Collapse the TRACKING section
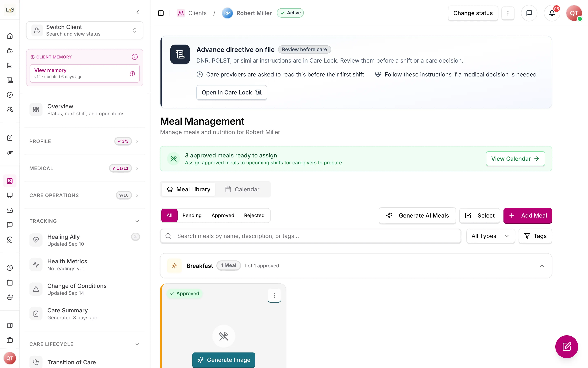The width and height of the screenshot is (588, 368). (85, 221)
